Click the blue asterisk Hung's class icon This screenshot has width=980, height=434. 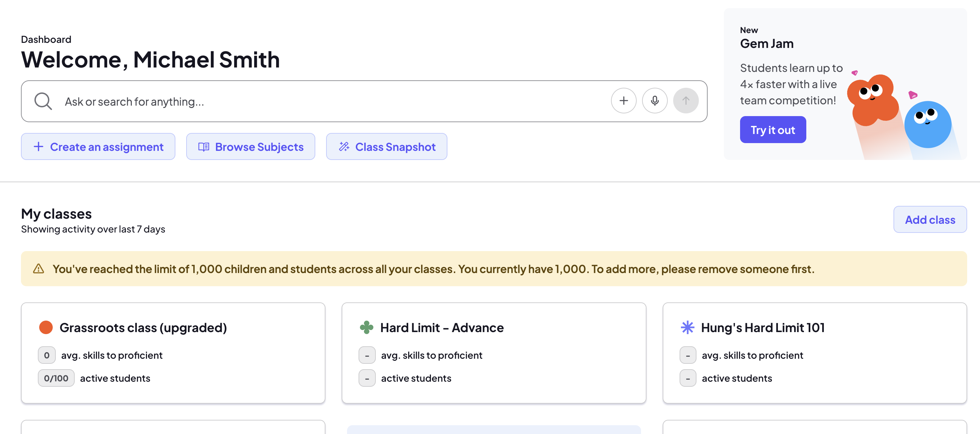tap(687, 327)
